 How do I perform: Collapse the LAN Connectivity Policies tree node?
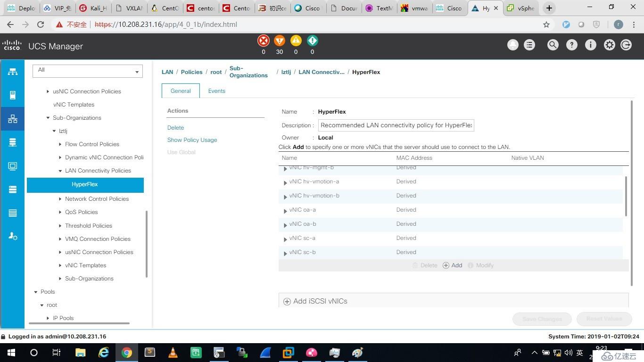(60, 171)
